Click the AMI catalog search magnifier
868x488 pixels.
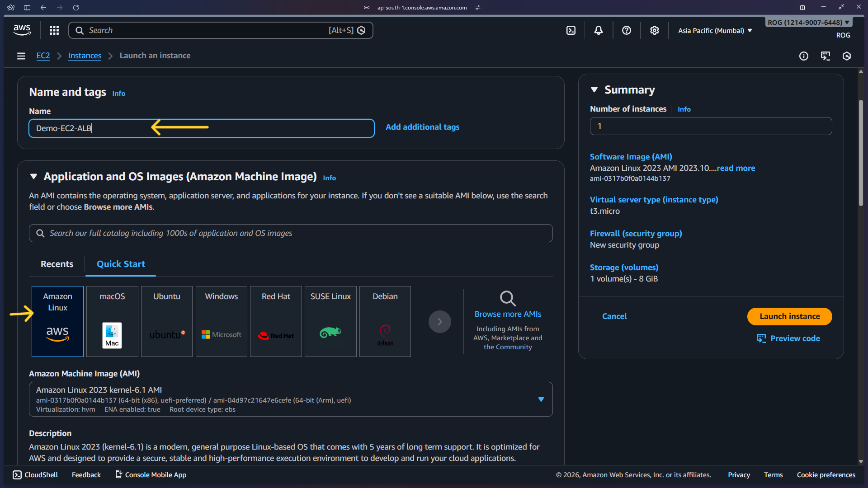(x=40, y=233)
